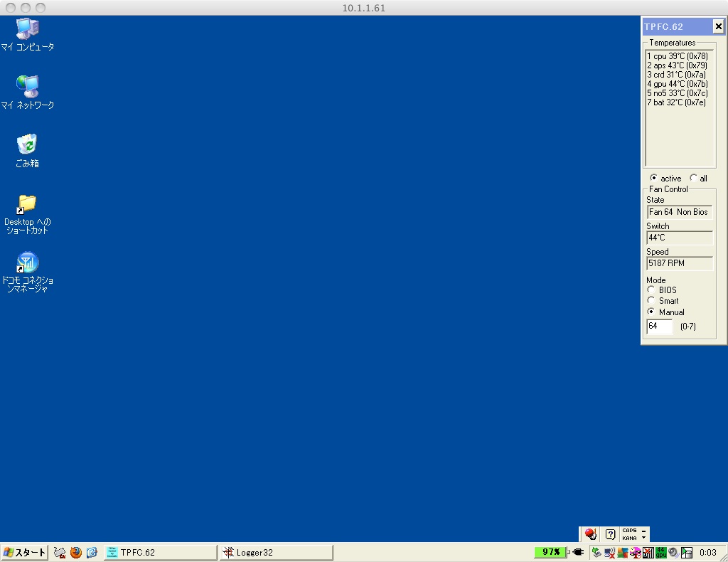
Task: Click the CAPS indicator on the language bar
Action: click(x=630, y=531)
